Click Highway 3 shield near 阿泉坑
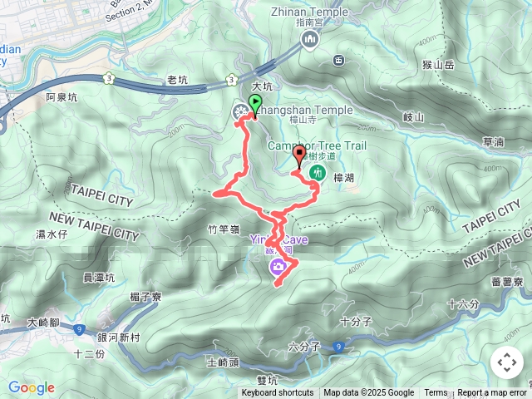Viewport: 532px width, 399px height. click(109, 78)
